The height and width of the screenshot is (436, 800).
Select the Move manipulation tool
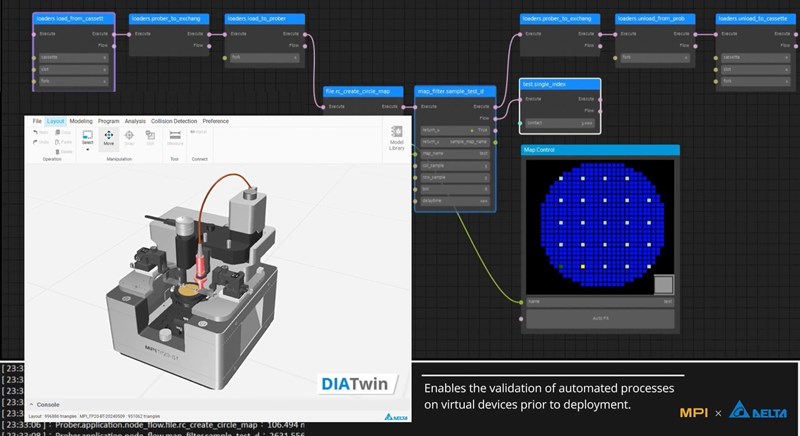click(108, 136)
